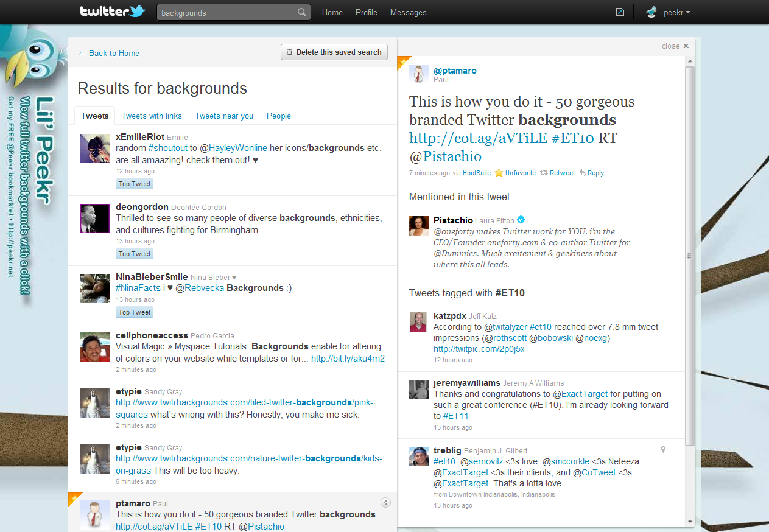Open the #ET11 hashtag link
769x532 pixels.
(x=456, y=416)
